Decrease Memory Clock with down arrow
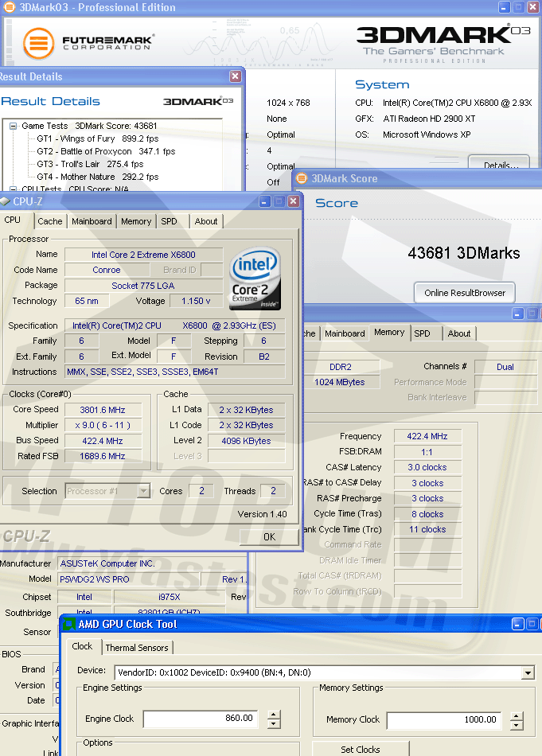 (517, 725)
